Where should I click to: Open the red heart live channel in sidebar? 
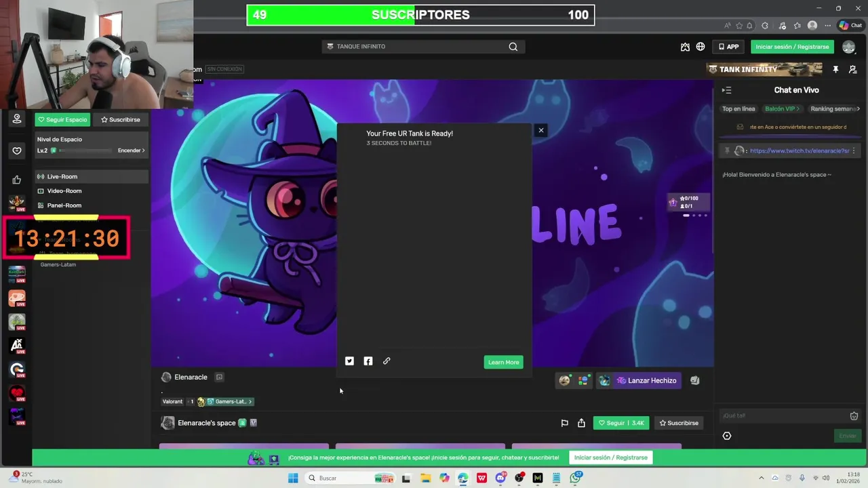pyautogui.click(x=17, y=393)
